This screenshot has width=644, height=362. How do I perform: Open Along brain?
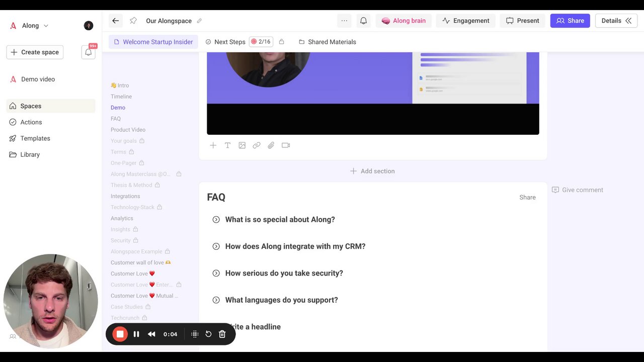tap(404, 21)
